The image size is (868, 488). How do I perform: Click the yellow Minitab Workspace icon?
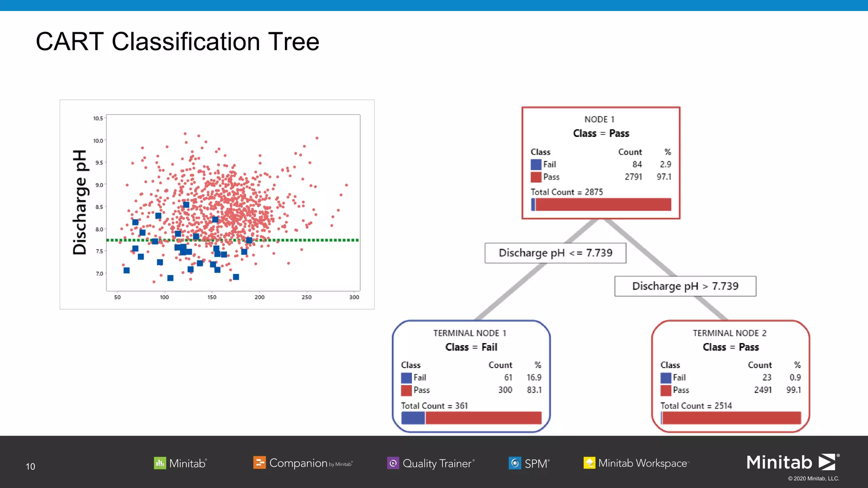589,463
